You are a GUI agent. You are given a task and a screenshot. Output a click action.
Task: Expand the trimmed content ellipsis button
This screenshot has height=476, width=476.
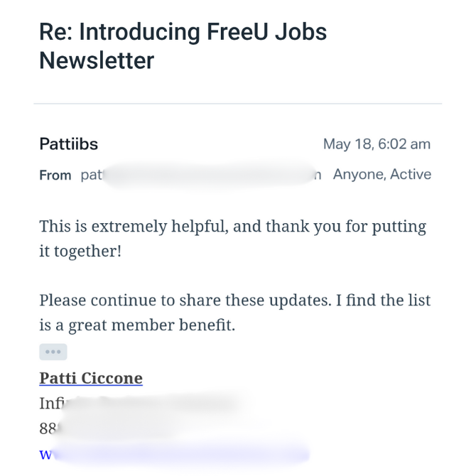tap(53, 352)
